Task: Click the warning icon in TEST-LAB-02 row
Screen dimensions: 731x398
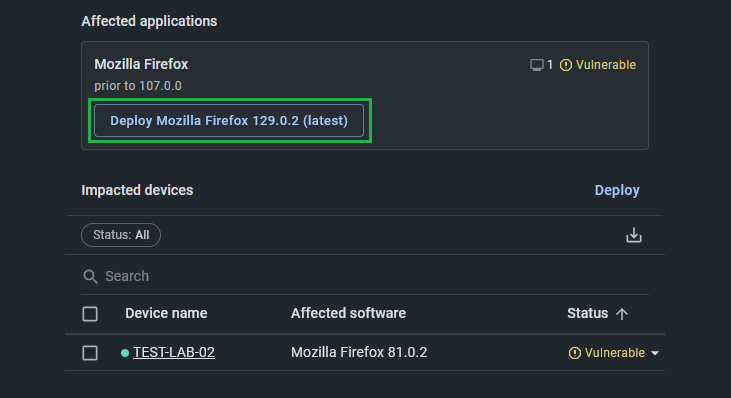Action: (x=574, y=353)
